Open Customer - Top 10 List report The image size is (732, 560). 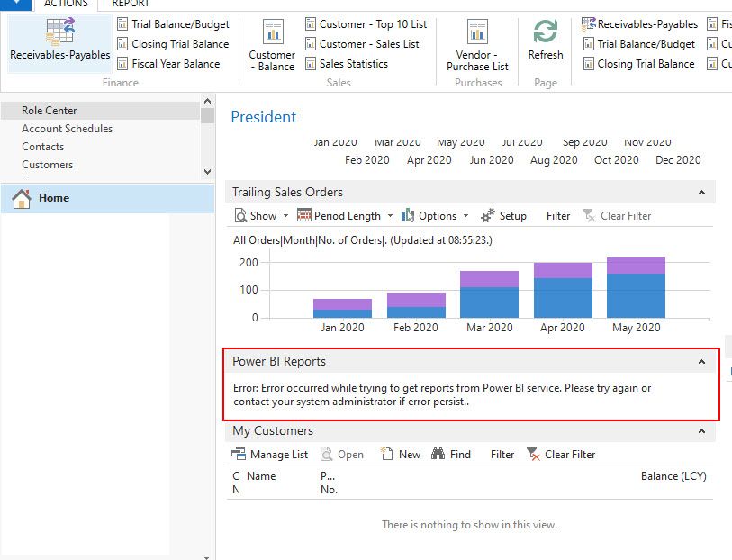click(366, 24)
